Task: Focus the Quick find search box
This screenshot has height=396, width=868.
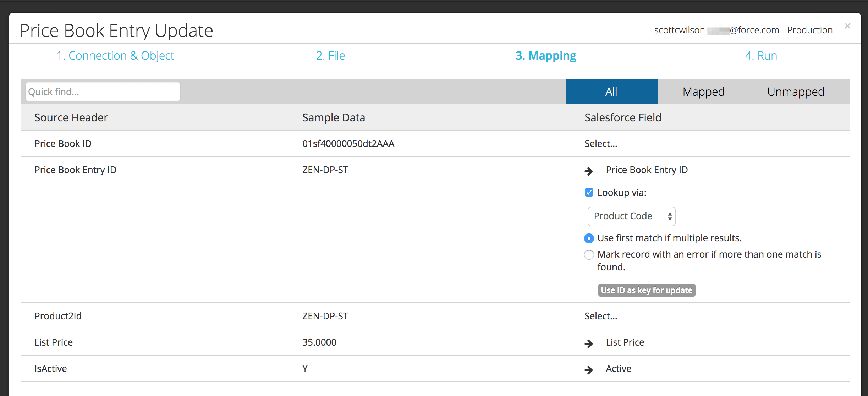Action: click(103, 92)
